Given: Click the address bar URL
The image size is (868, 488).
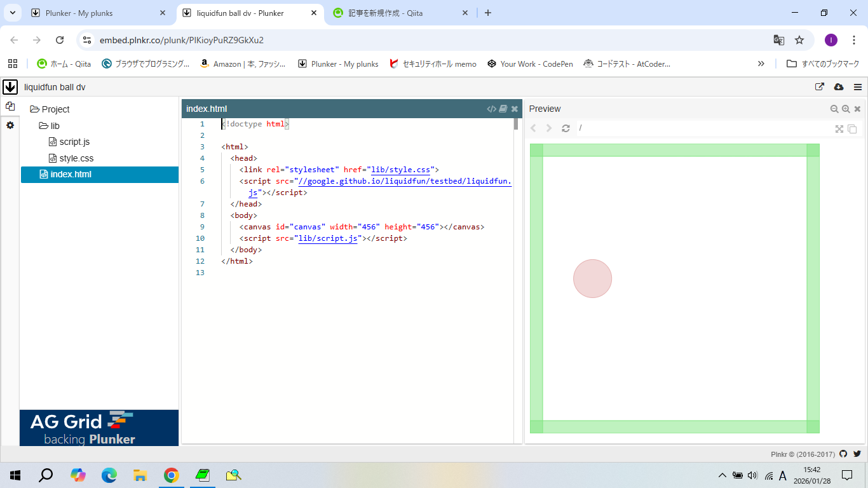Looking at the screenshot, I should tap(182, 40).
